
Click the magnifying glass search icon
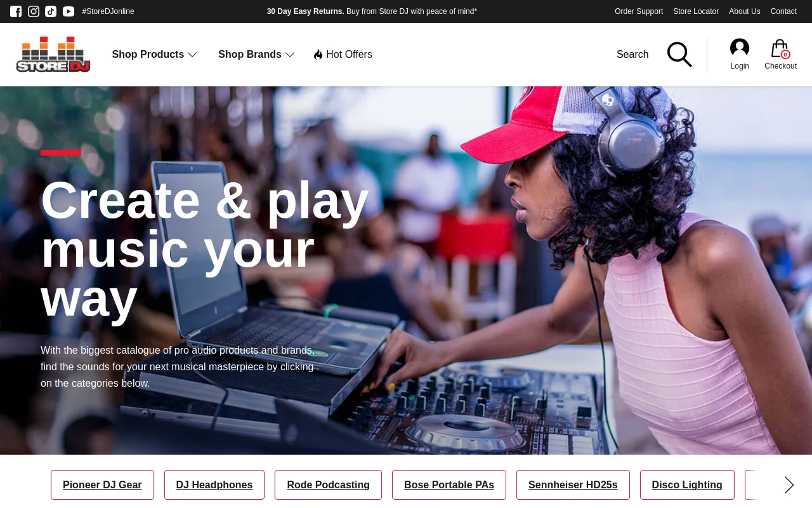click(679, 55)
